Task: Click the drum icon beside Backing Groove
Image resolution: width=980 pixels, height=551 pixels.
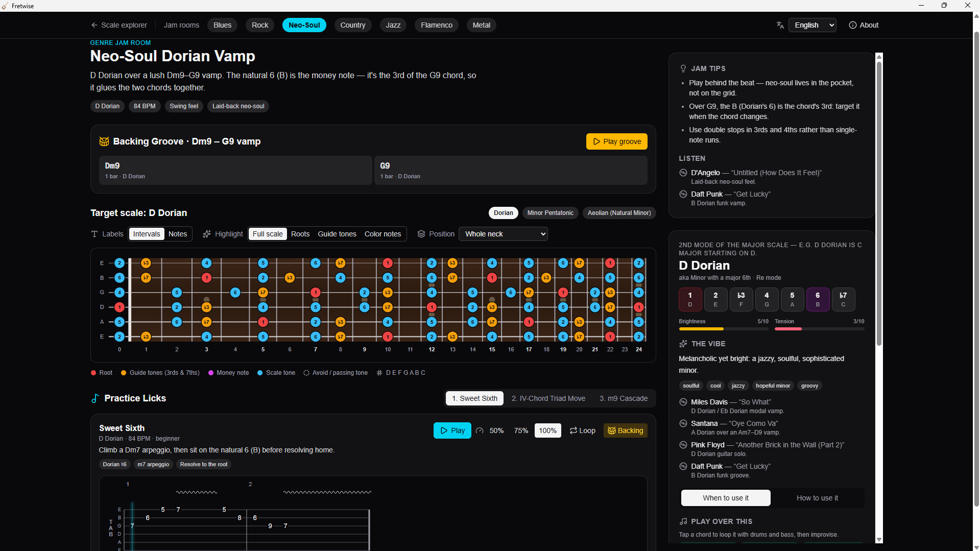Action: [104, 141]
